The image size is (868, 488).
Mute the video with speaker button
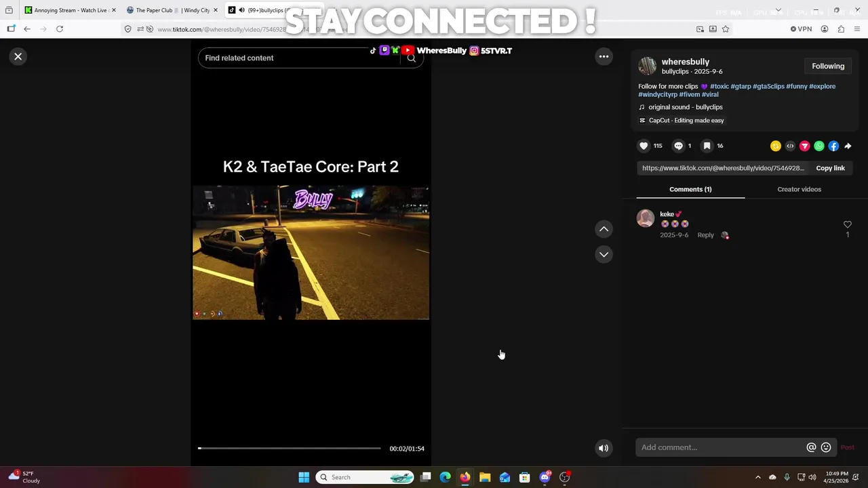(x=603, y=448)
